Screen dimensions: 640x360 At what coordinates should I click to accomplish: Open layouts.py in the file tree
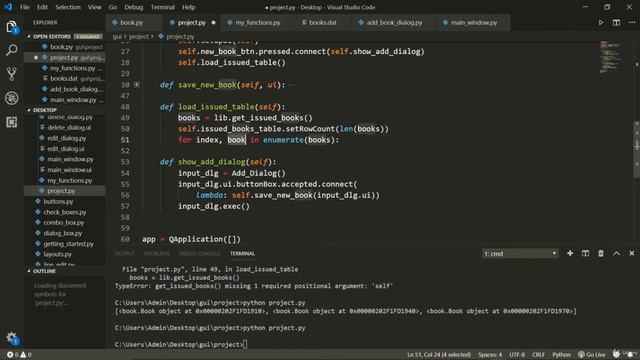(x=64, y=254)
